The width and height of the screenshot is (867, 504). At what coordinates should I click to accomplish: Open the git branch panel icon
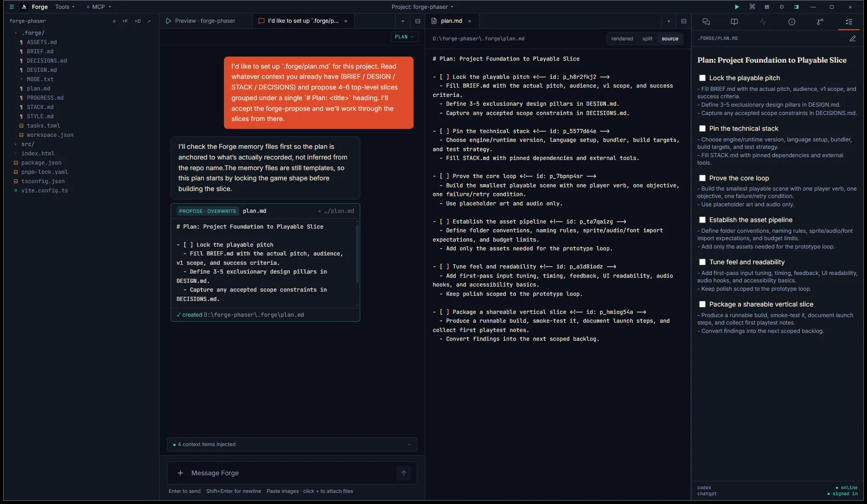click(x=820, y=22)
